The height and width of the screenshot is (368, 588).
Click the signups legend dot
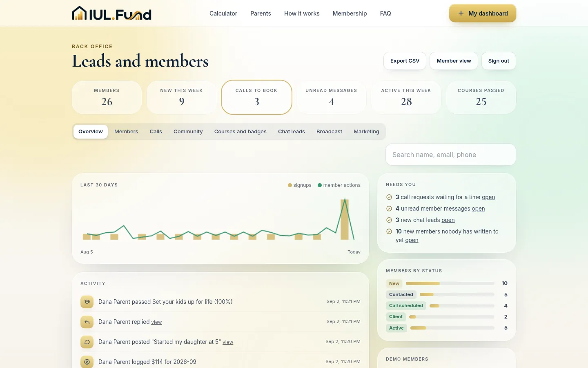[x=290, y=185]
